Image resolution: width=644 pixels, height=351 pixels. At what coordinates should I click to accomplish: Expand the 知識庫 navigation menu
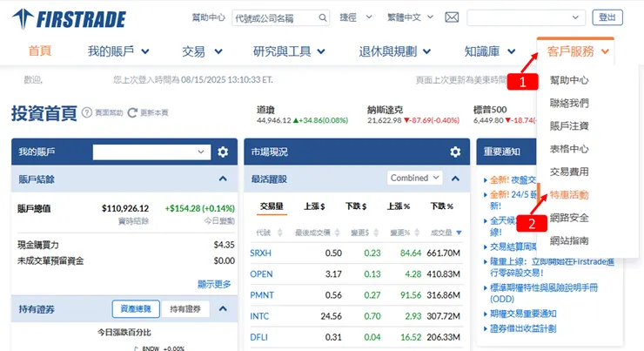click(490, 51)
